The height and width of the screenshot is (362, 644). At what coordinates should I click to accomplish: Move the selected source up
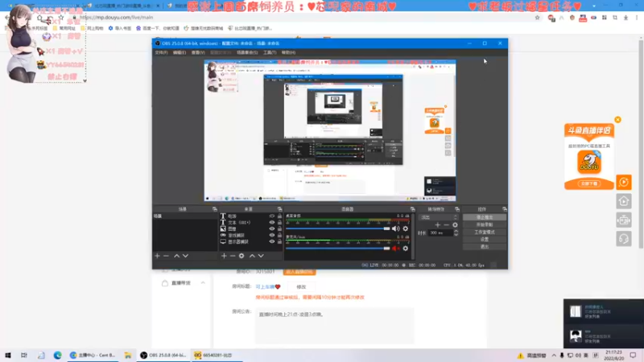252,256
